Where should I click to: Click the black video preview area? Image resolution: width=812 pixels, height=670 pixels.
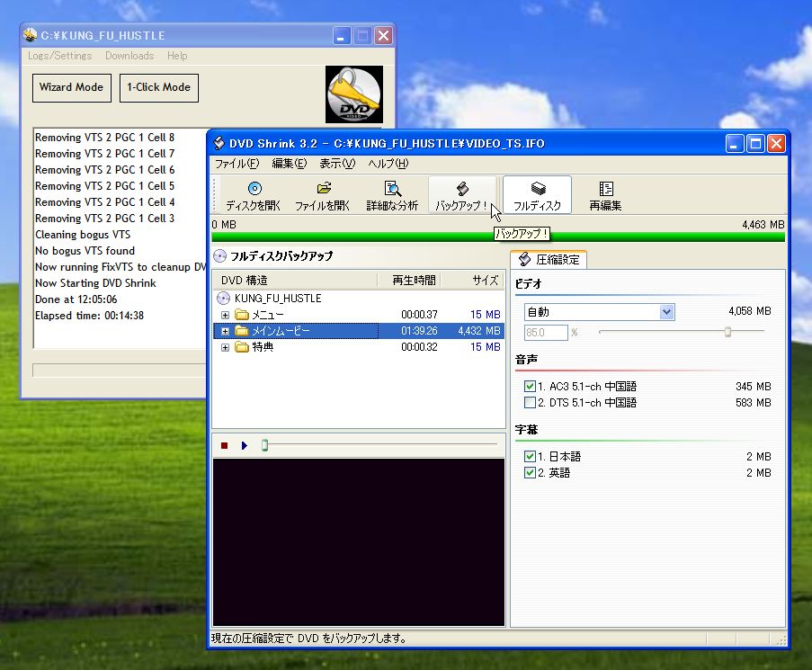pos(359,542)
